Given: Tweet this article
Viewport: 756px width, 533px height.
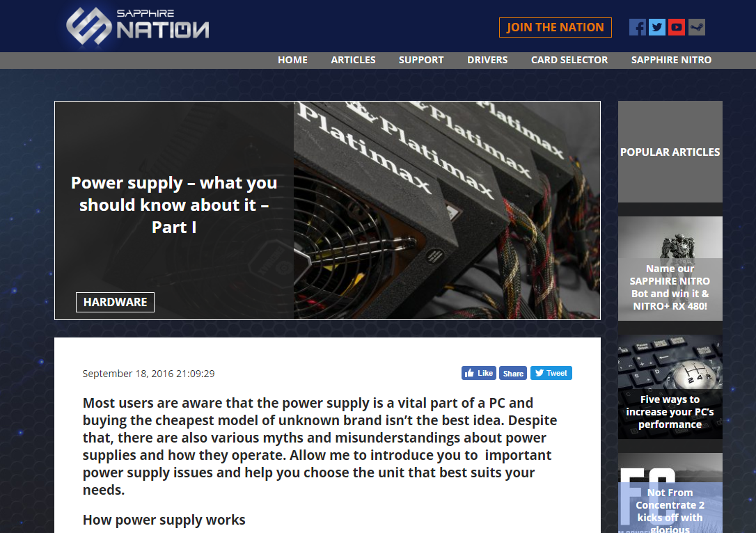Looking at the screenshot, I should [551, 373].
